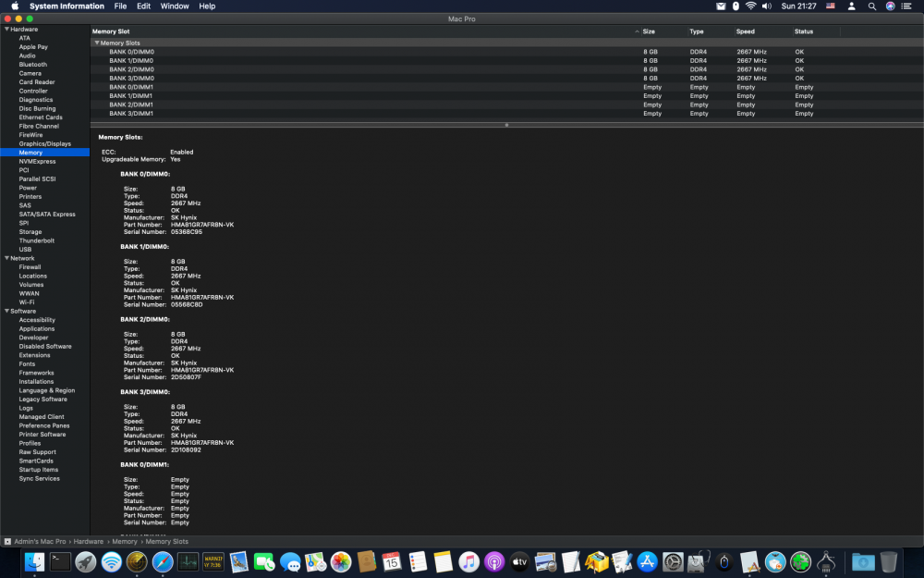This screenshot has height=578, width=924.
Task: Sort by the Memory Slot column header
Action: click(x=365, y=31)
